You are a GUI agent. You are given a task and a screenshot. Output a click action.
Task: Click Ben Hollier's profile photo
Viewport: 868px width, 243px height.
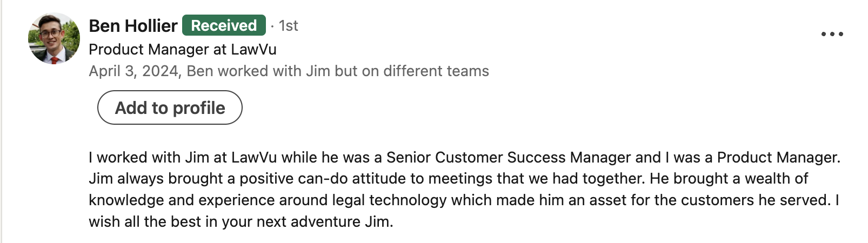[54, 38]
